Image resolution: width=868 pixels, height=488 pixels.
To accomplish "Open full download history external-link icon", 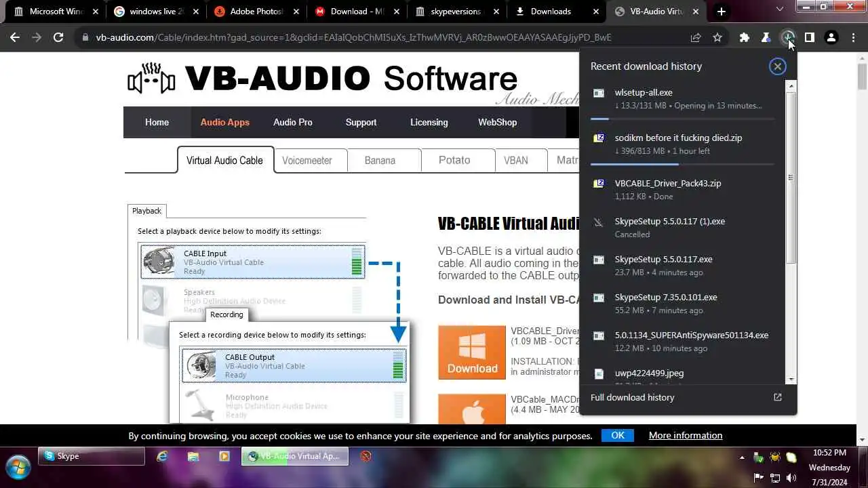I will tap(778, 397).
